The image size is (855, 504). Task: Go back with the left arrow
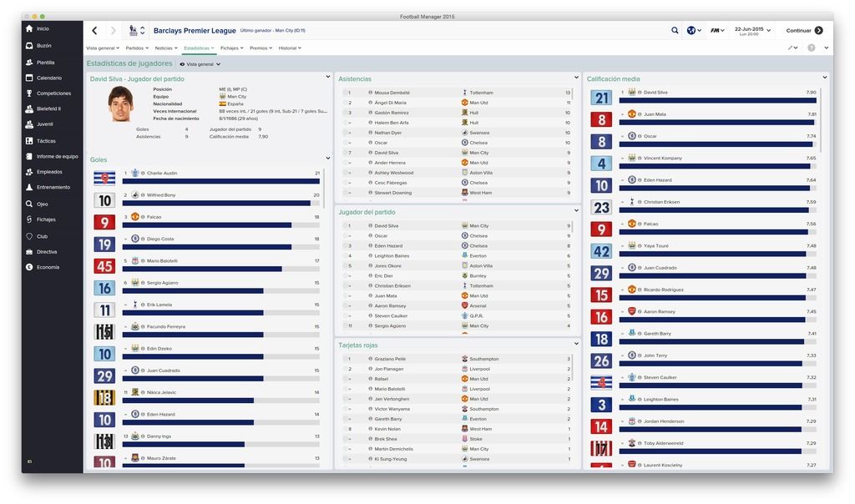94,31
